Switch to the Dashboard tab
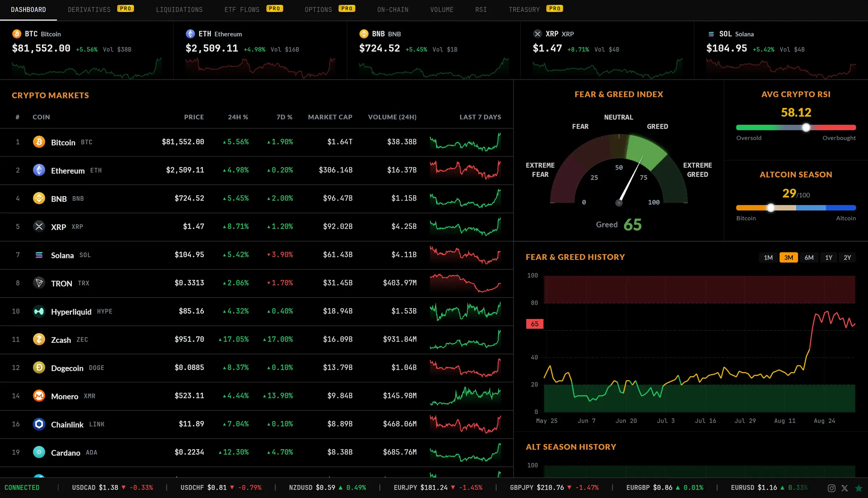The image size is (868, 498). 28,10
